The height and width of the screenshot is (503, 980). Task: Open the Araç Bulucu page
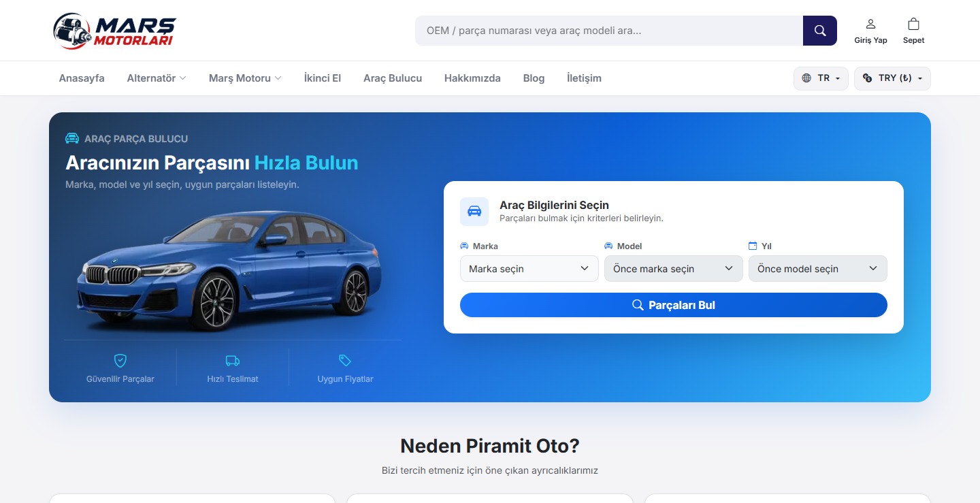click(x=393, y=78)
